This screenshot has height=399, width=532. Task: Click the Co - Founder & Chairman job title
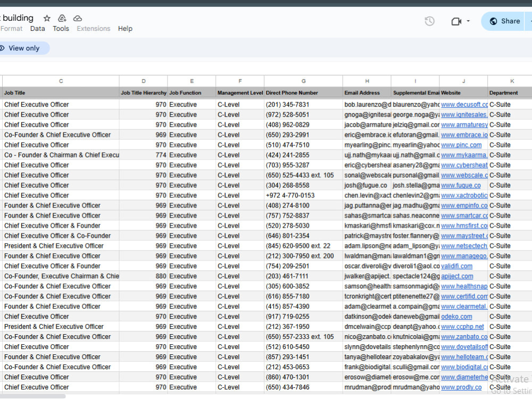[x=61, y=155]
